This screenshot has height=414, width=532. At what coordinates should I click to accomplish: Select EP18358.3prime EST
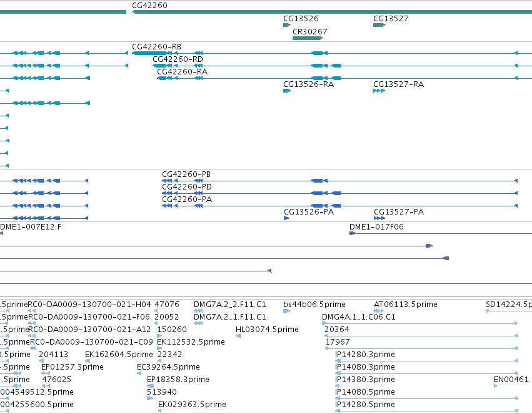pyautogui.click(x=178, y=380)
